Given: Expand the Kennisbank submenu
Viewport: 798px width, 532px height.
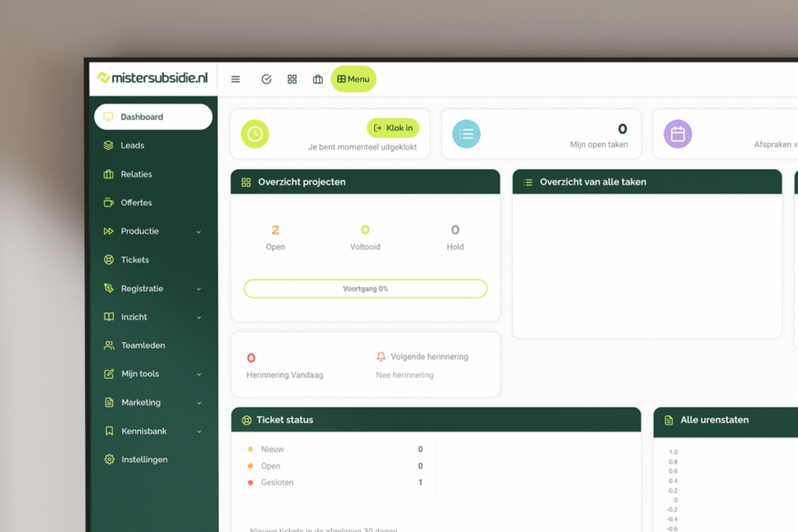Looking at the screenshot, I should tap(199, 432).
